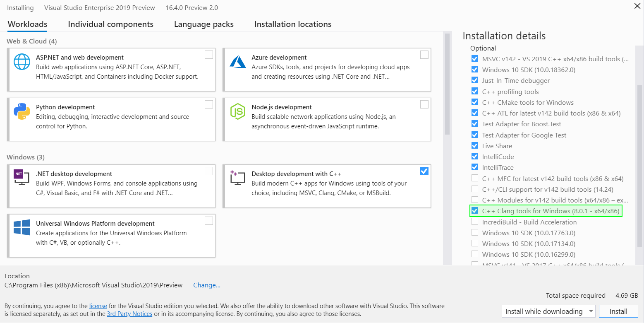Uncheck the Live Share component

pos(475,146)
